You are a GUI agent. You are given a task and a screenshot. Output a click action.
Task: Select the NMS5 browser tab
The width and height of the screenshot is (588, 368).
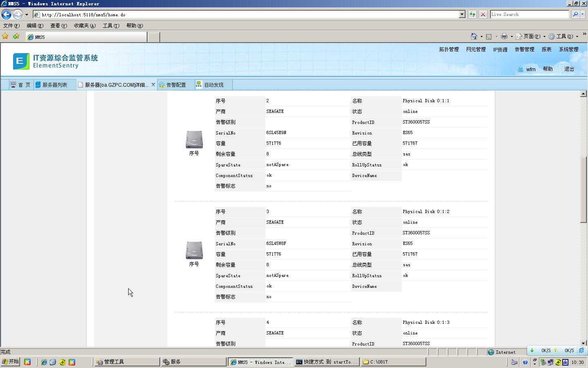86,37
